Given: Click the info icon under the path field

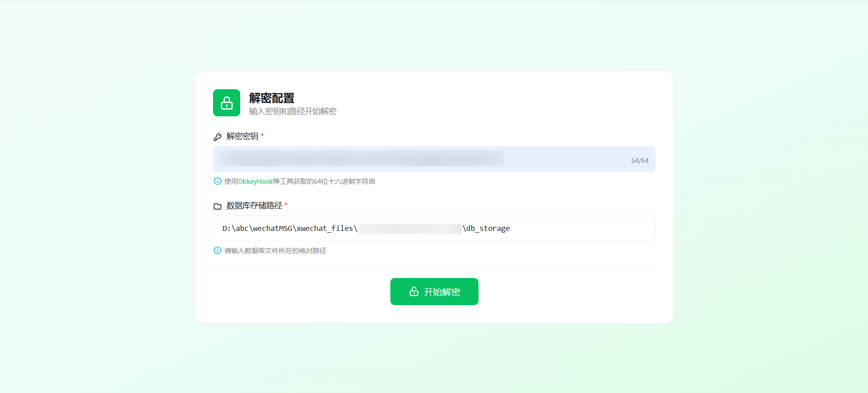Looking at the screenshot, I should point(218,250).
